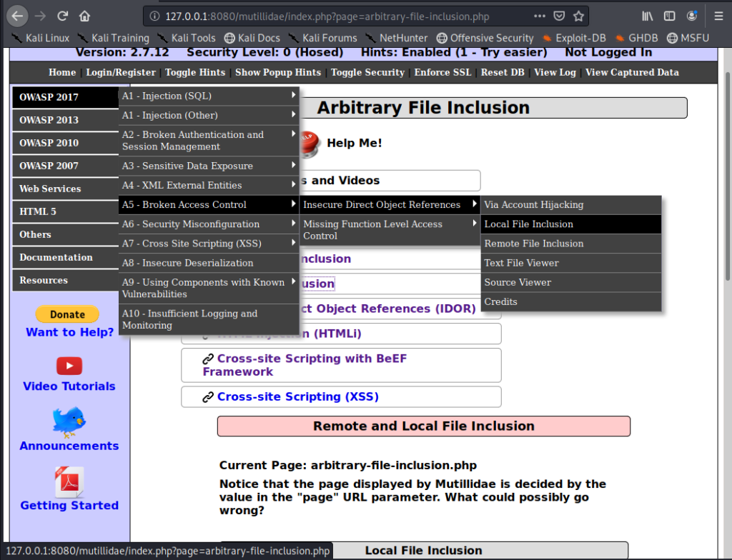Open the Firefox hamburger menu
Screen dimensions: 732x560
[x=718, y=15]
